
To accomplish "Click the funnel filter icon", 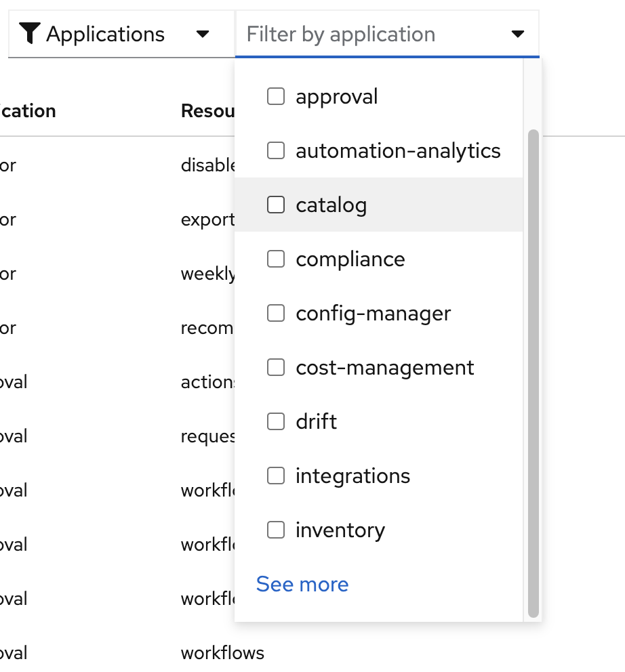I will 29,34.
